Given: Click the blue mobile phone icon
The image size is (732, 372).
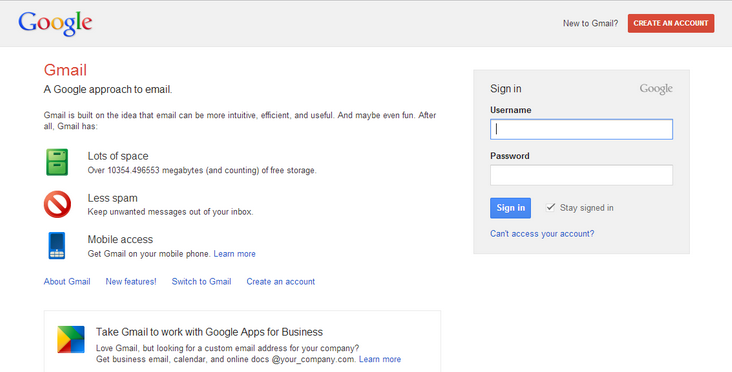Looking at the screenshot, I should tap(57, 246).
